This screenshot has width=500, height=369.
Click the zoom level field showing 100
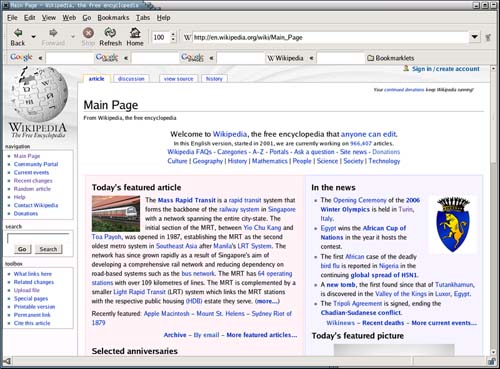[161, 37]
